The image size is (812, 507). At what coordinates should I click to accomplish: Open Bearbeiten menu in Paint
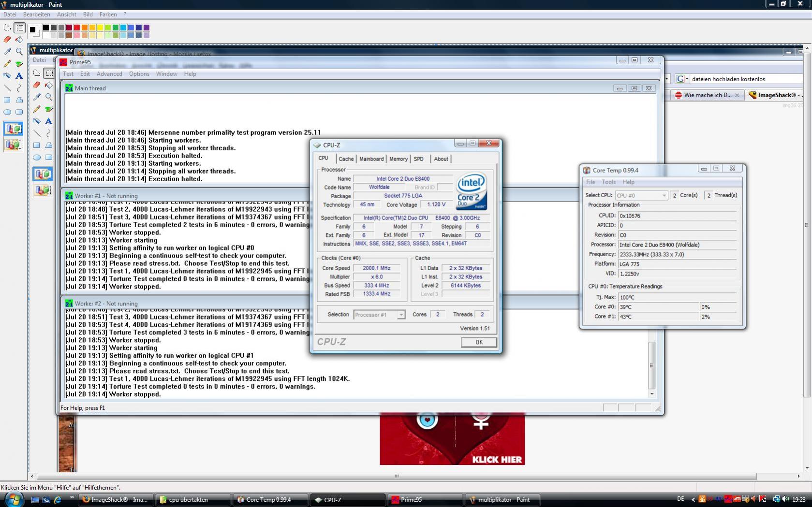point(37,14)
